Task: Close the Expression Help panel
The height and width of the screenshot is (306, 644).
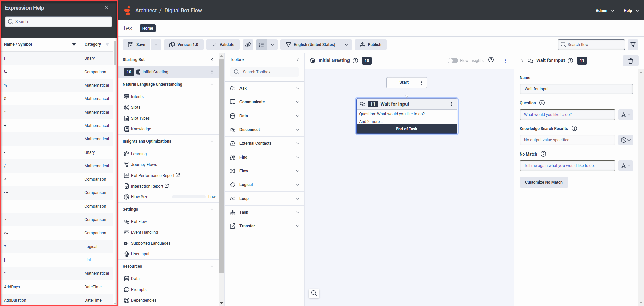Action: point(107,8)
